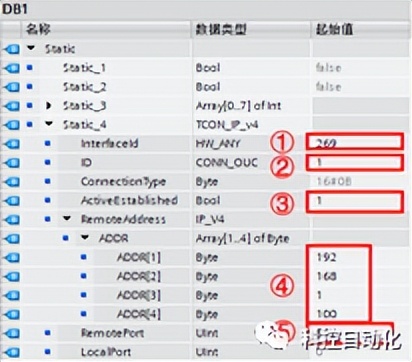The height and width of the screenshot is (362, 412).
Task: Click the row icon of the ADDR array row
Action: (11, 239)
